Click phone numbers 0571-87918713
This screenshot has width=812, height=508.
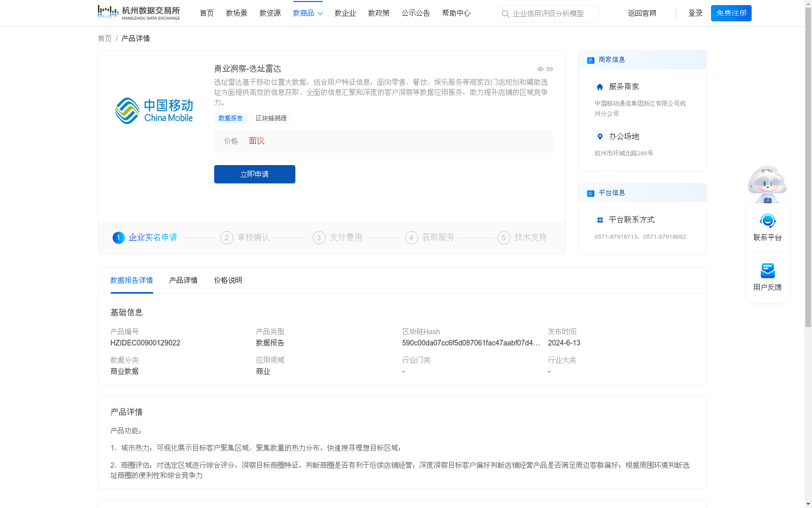[x=640, y=237]
